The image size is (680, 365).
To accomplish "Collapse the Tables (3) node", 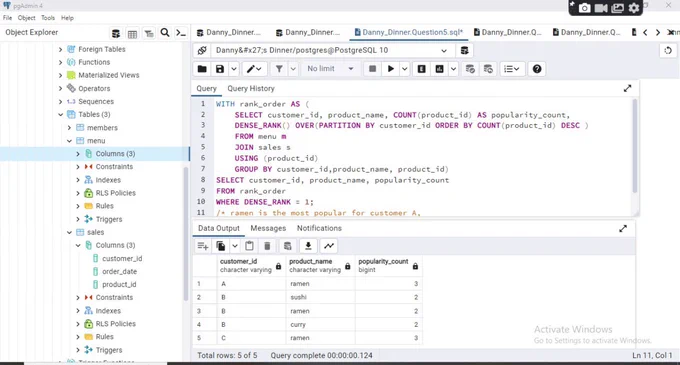I will tap(60, 114).
